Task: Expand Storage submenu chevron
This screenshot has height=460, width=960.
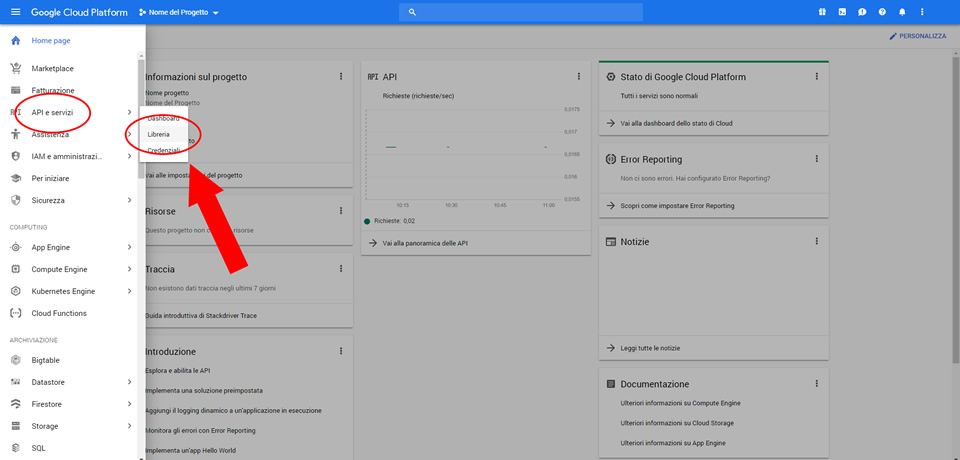Action: coord(129,426)
